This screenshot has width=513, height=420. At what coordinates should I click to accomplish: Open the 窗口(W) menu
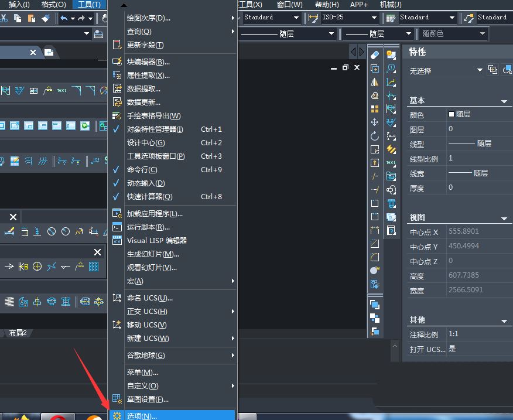point(289,5)
